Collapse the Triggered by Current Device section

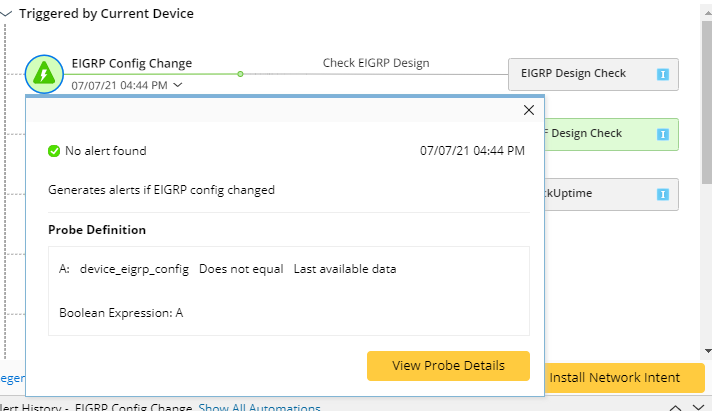pyautogui.click(x=9, y=14)
